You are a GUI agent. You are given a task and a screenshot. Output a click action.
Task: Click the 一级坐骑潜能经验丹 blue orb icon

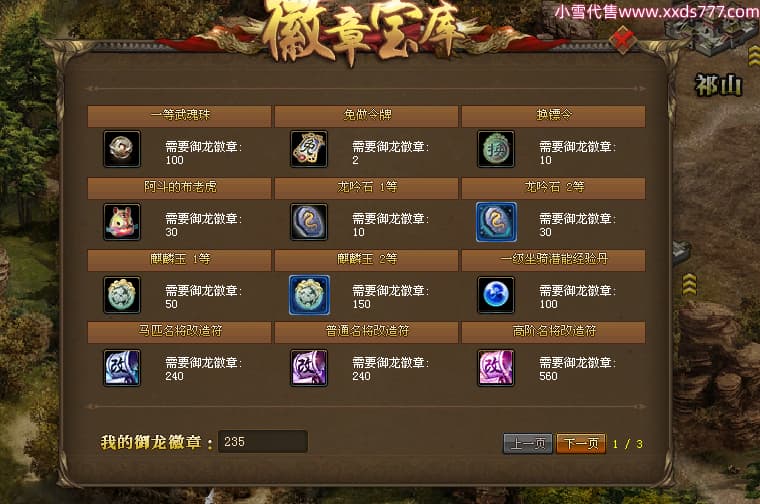(x=496, y=295)
